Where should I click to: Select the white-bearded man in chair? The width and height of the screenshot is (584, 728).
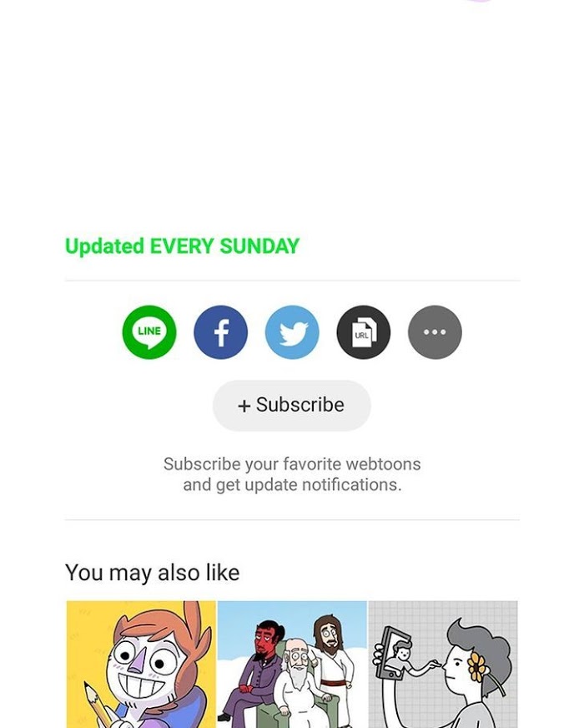click(299, 683)
